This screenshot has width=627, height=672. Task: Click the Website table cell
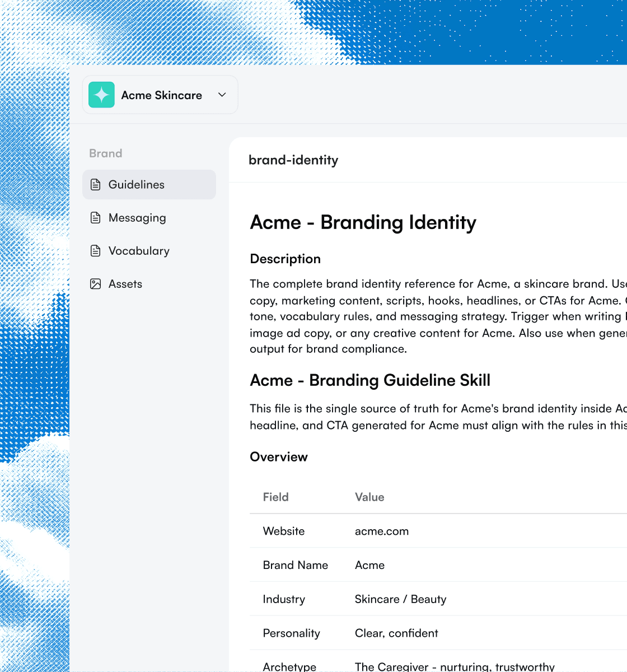(x=284, y=531)
